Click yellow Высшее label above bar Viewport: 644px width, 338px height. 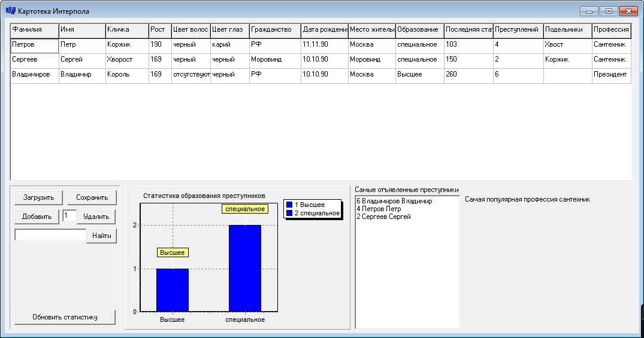(173, 252)
